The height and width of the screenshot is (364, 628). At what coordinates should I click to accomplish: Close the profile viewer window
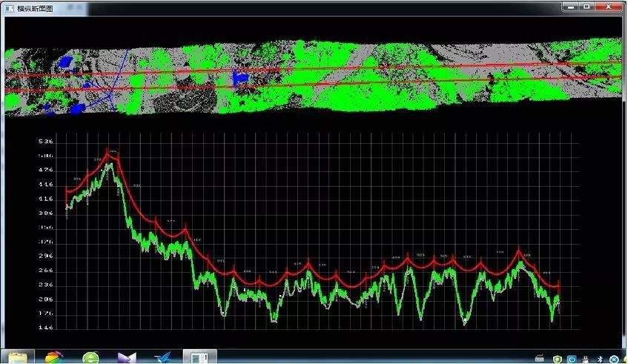pyautogui.click(x=609, y=7)
